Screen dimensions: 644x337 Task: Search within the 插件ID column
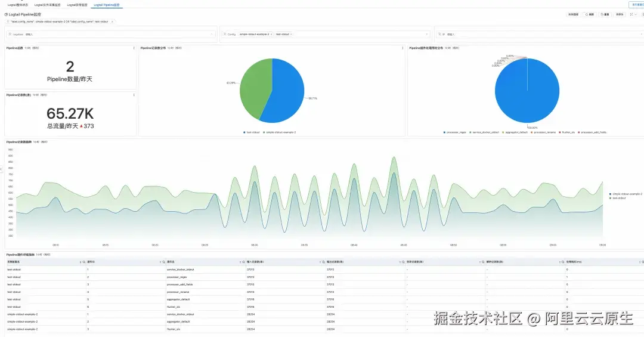[x=164, y=262]
